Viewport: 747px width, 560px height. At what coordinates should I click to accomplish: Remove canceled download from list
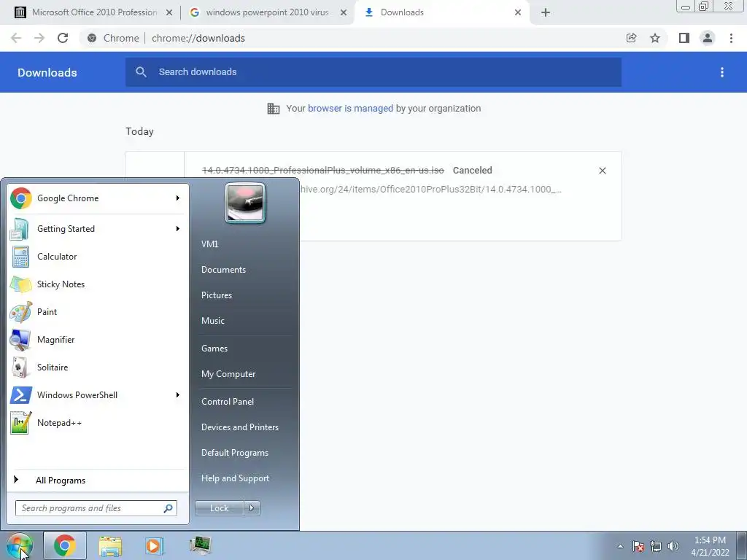[602, 171]
